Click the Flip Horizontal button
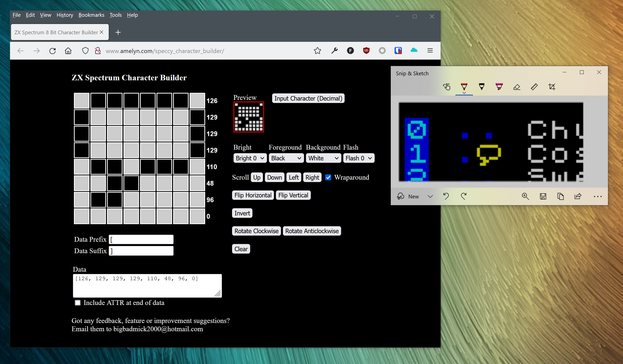 (253, 195)
